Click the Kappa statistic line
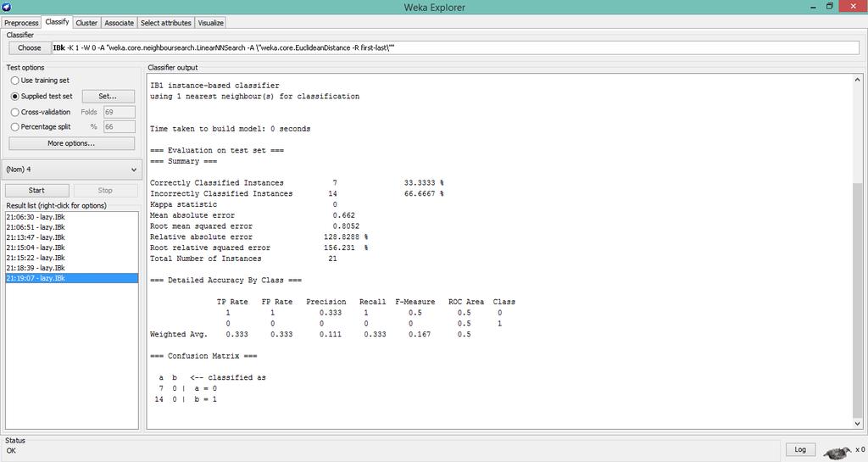Screen dimensions: 868x462 coord(243,204)
